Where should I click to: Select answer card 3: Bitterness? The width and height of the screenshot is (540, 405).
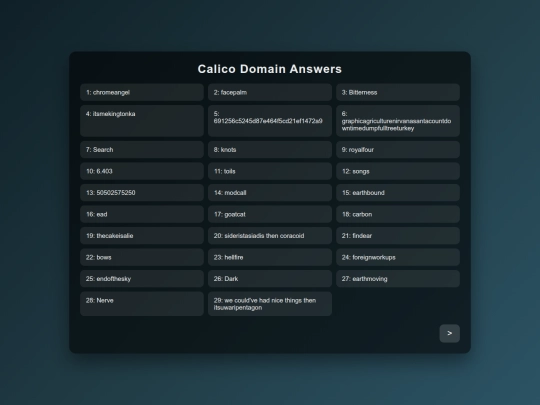[398, 92]
